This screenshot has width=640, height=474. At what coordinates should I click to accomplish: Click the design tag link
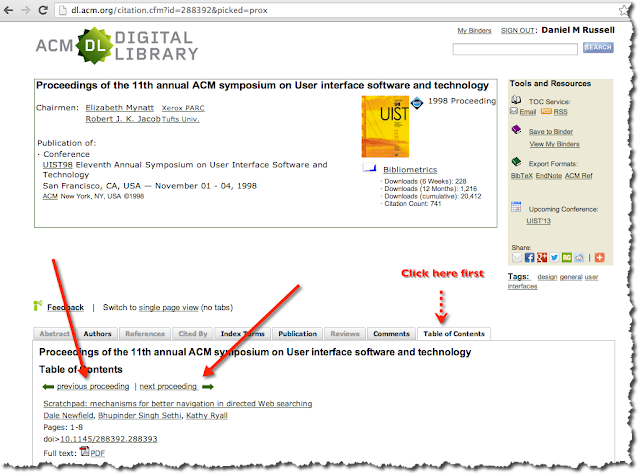(547, 277)
